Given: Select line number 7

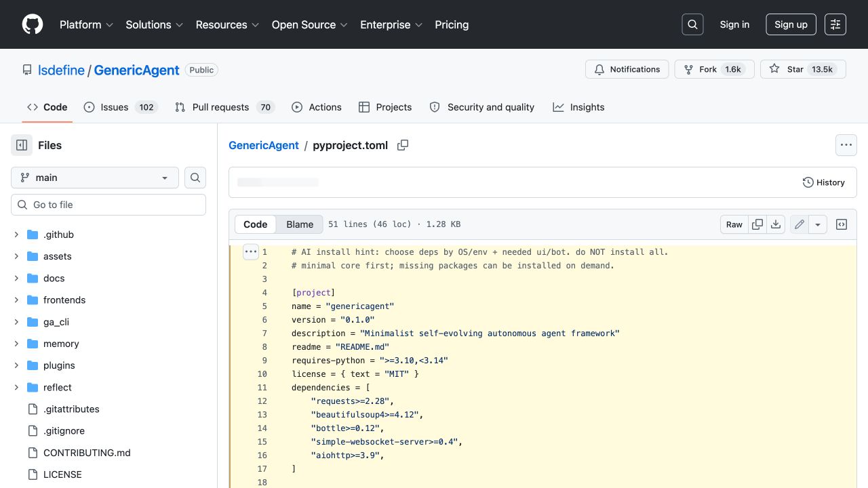Looking at the screenshot, I should (x=264, y=333).
